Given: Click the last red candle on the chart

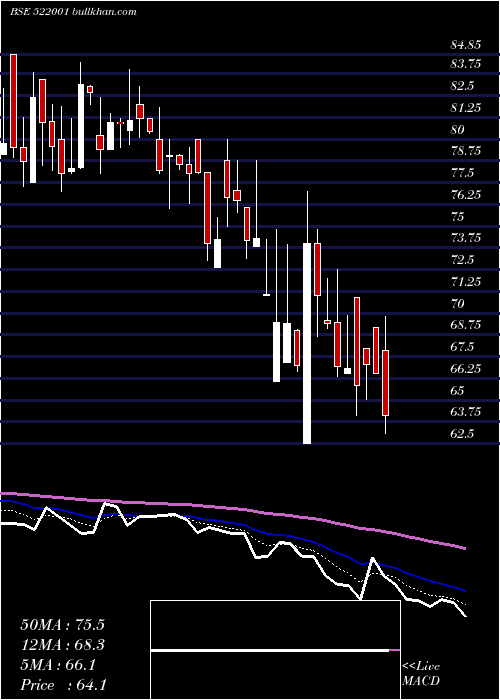Looking at the screenshot, I should tap(385, 383).
